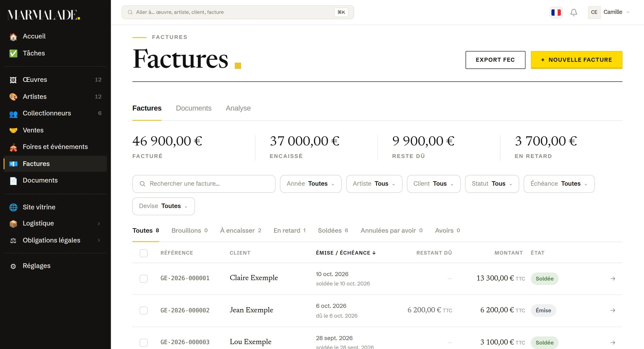Click the Logistique package icon
This screenshot has height=349, width=644.
tap(13, 224)
